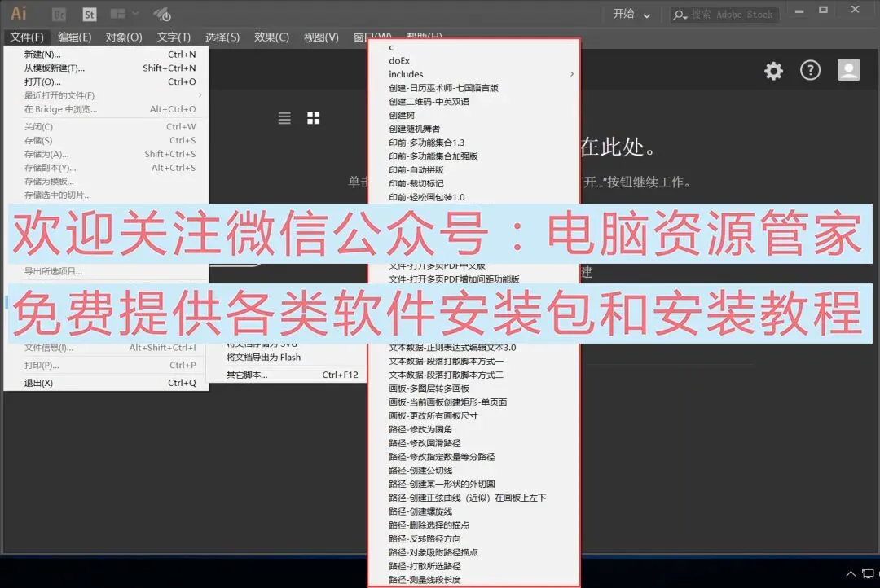Viewport: 880px width, 588px height.
Task: Select 存储为模板... menu entry
Action: click(106, 182)
